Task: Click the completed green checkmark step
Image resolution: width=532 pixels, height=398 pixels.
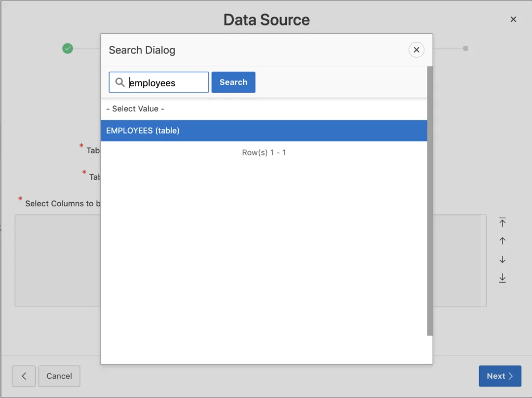Action: click(68, 48)
